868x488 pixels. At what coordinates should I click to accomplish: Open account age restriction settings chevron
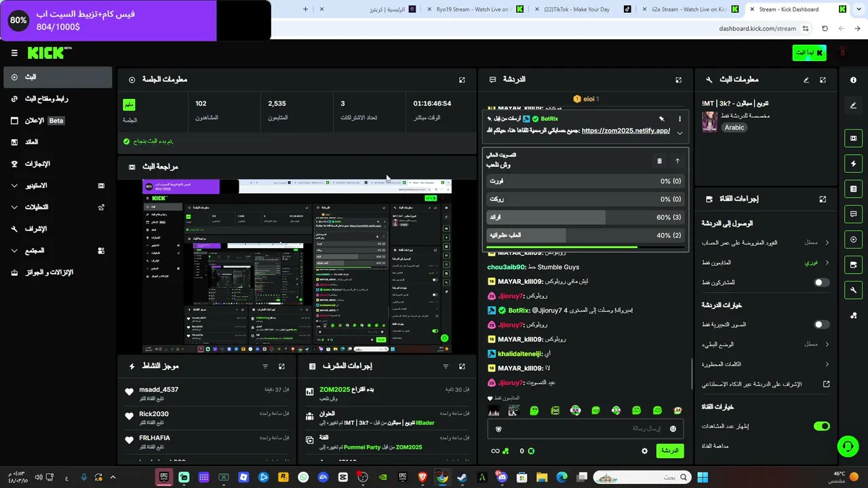pos(827,243)
